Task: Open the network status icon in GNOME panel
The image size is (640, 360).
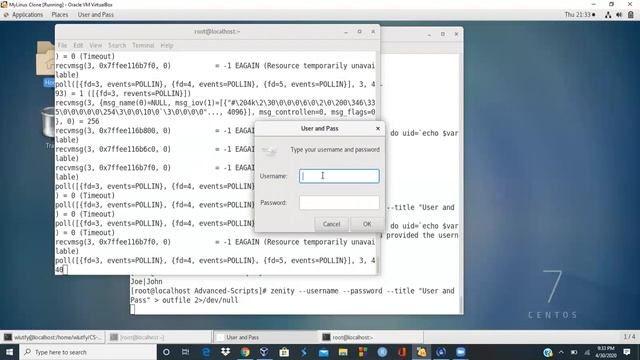Action: pos(608,15)
